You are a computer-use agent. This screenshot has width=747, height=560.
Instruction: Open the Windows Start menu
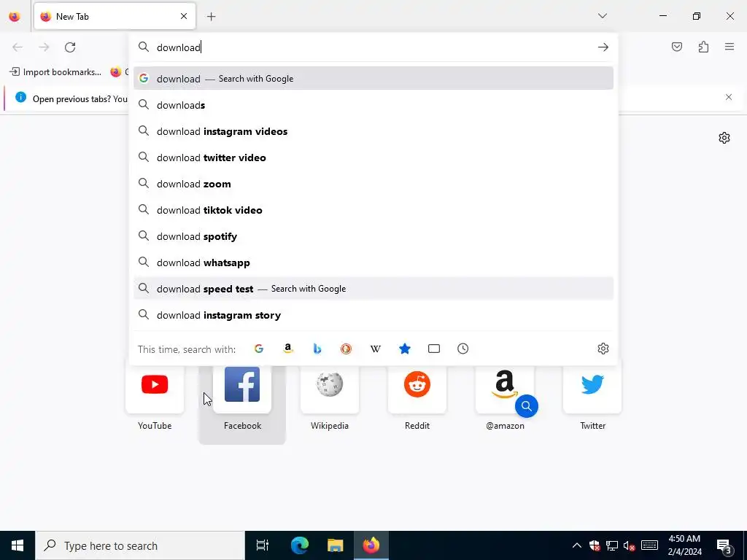click(x=18, y=545)
